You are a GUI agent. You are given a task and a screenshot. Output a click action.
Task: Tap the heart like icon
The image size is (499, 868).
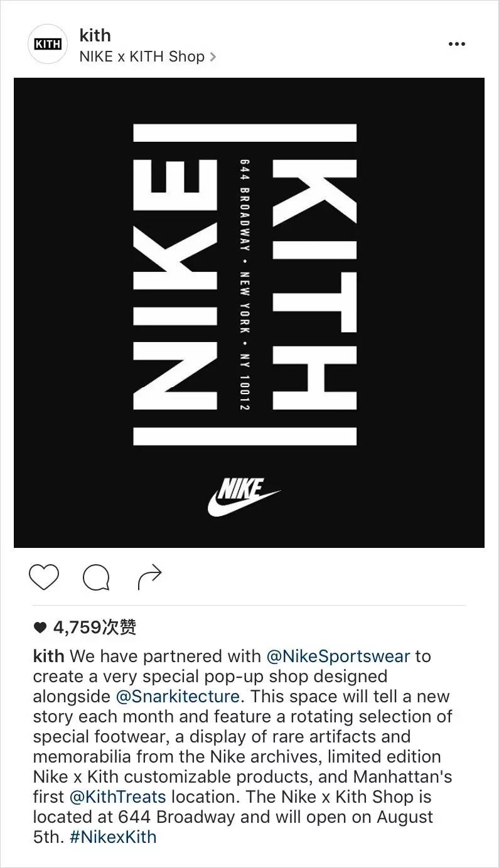click(x=43, y=577)
